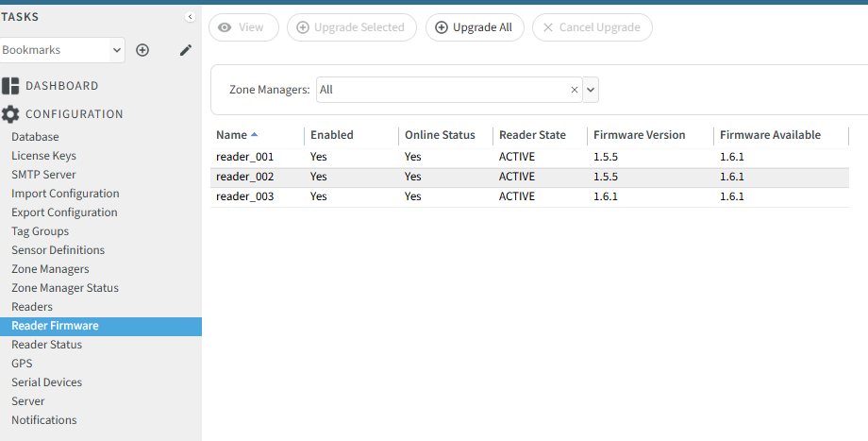Click inside the Zone Managers filter field
The width and height of the screenshot is (868, 441).
click(443, 90)
